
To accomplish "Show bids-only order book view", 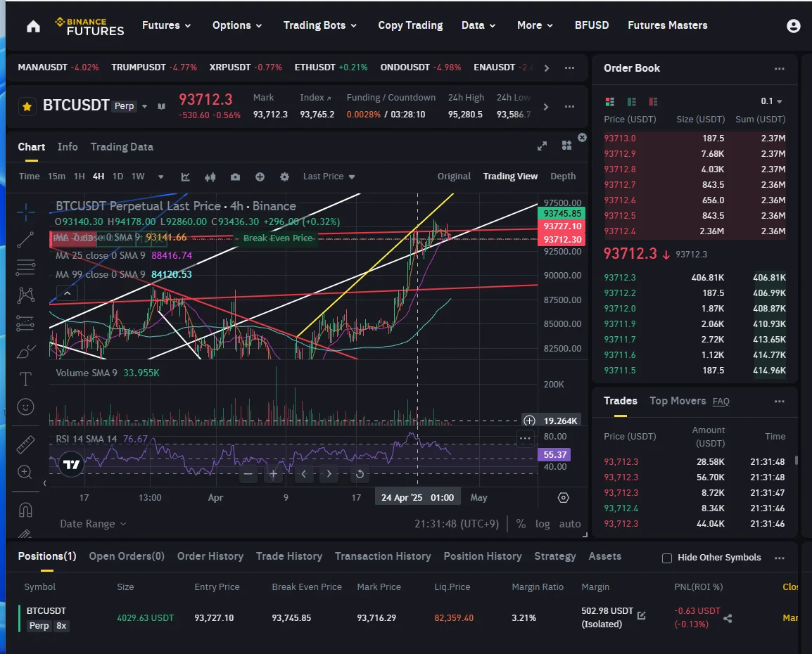I will click(x=632, y=101).
